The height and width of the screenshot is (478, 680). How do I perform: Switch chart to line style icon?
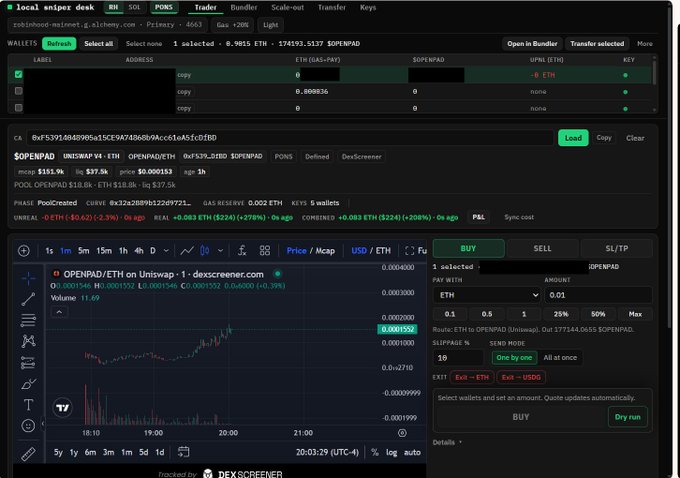click(x=187, y=251)
